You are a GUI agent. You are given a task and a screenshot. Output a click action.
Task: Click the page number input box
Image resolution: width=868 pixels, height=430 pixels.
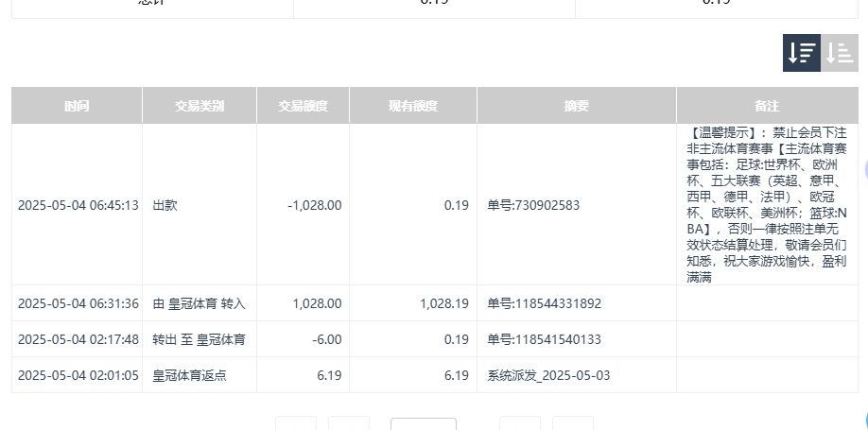pos(423,424)
